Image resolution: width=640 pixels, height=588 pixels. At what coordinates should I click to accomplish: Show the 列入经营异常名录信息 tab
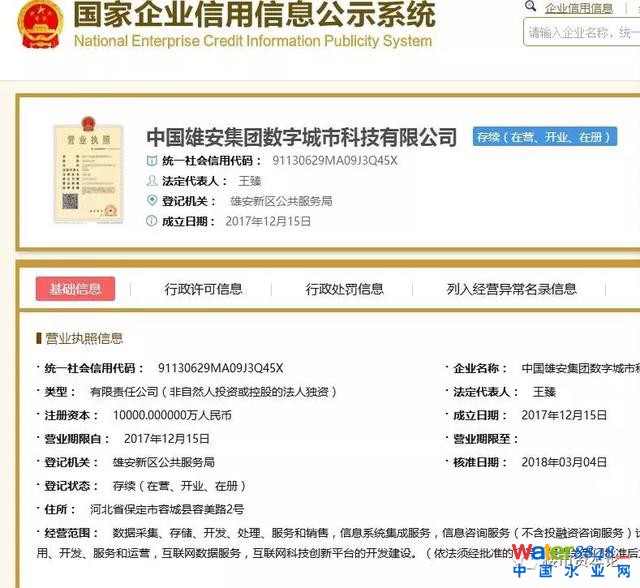coord(511,289)
